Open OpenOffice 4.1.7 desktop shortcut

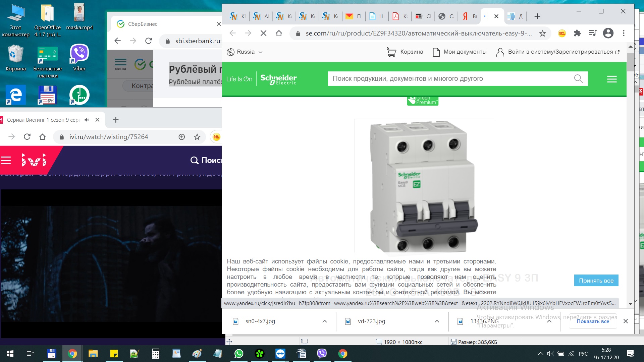[x=47, y=21]
